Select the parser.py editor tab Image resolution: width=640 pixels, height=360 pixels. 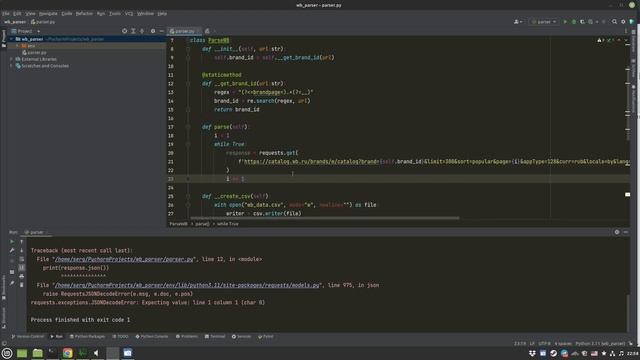pyautogui.click(x=184, y=31)
